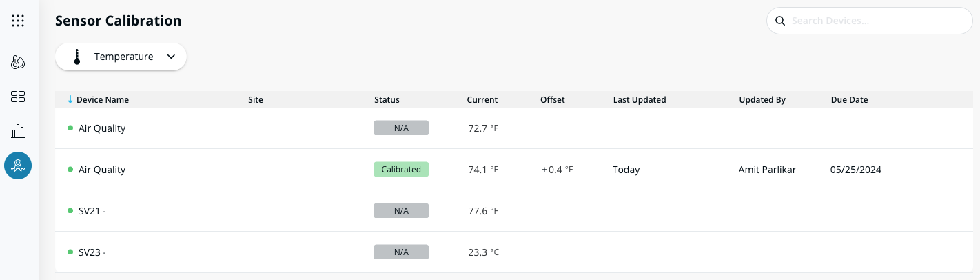Click the Calibrated status badge
The width and height of the screenshot is (980, 280).
coord(401,170)
